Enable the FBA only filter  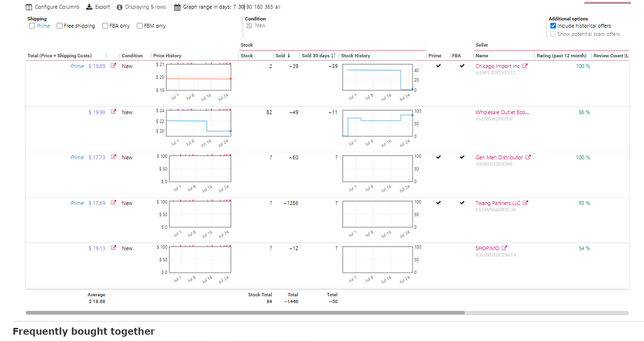(105, 26)
